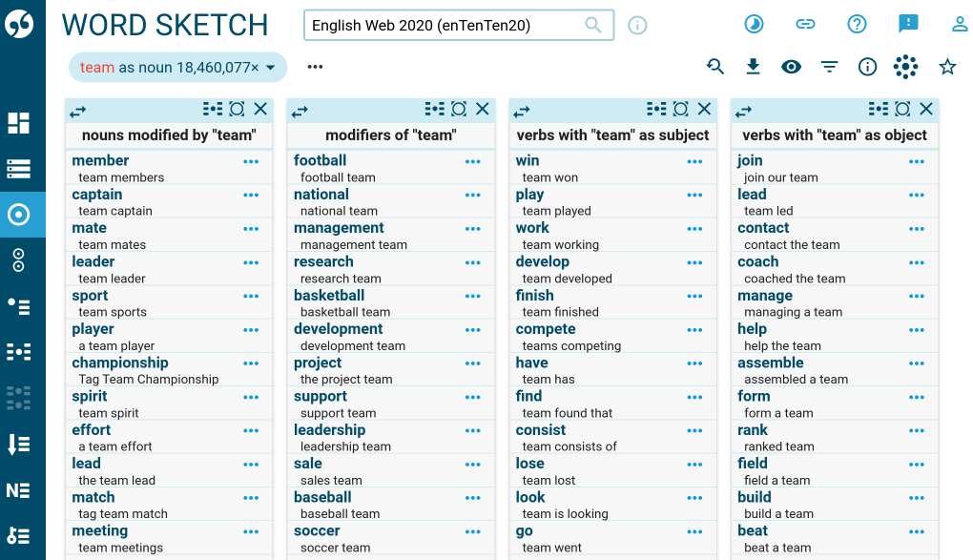The width and height of the screenshot is (973, 560).
Task: Download the word sketch results
Action: coord(753,67)
